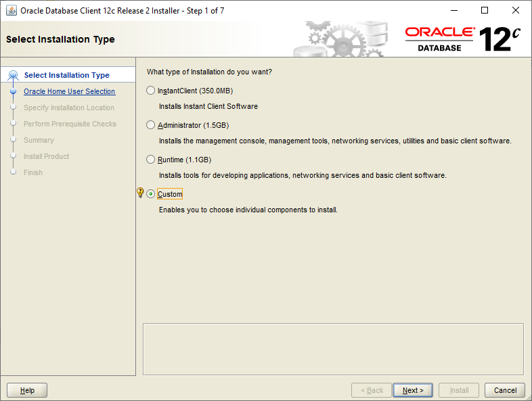Select the InstantClient (350.0MB) radio button

151,91
